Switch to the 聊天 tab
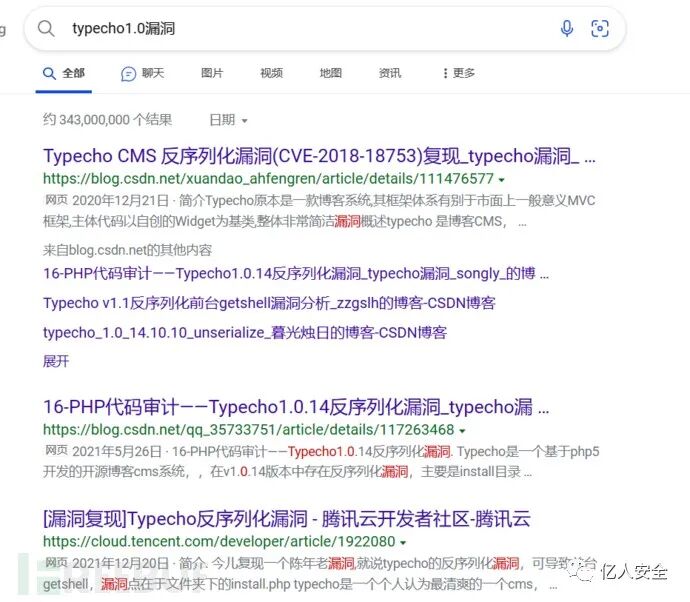This screenshot has height=602, width=690. pos(143,73)
